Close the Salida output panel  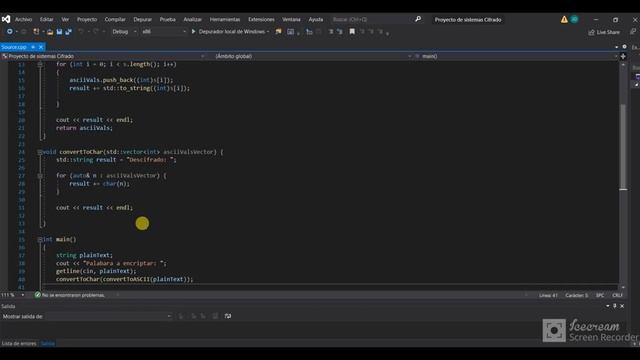tap(622, 306)
